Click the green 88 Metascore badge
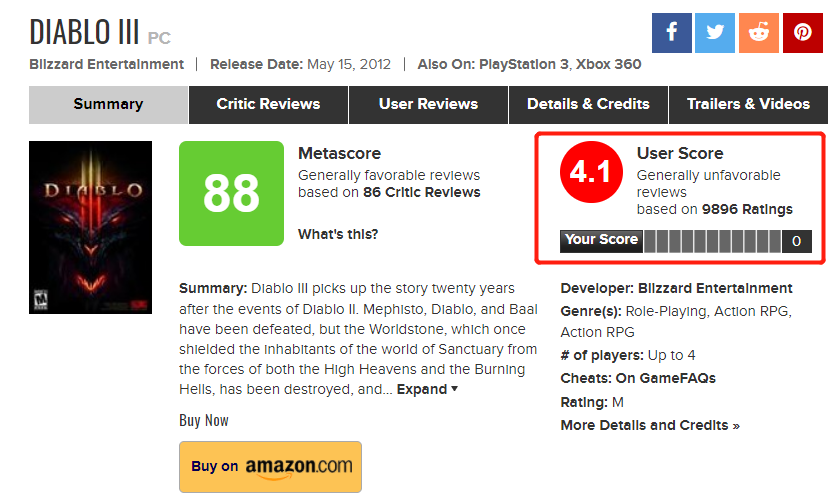 point(231,194)
